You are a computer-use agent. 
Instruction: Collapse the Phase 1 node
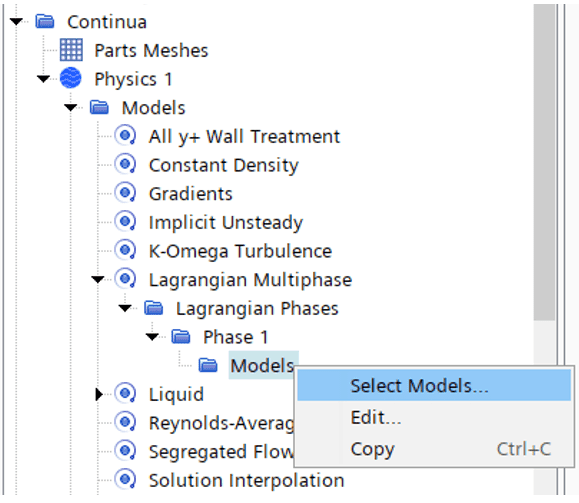point(152,337)
